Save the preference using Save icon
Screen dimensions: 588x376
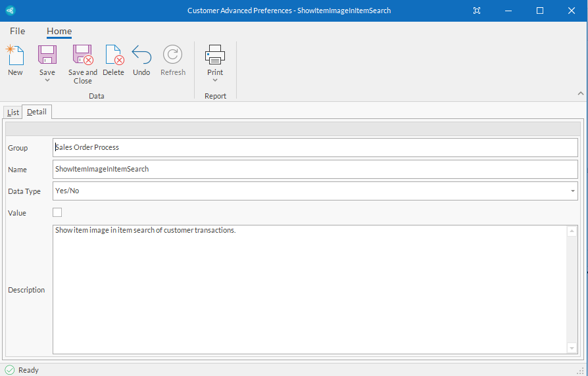47,55
